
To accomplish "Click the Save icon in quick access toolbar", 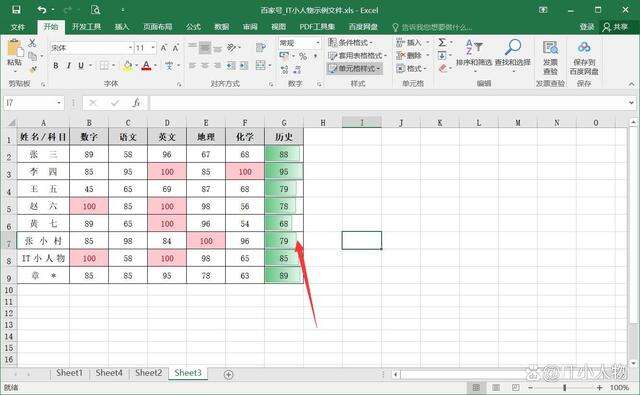I will pyautogui.click(x=16, y=9).
